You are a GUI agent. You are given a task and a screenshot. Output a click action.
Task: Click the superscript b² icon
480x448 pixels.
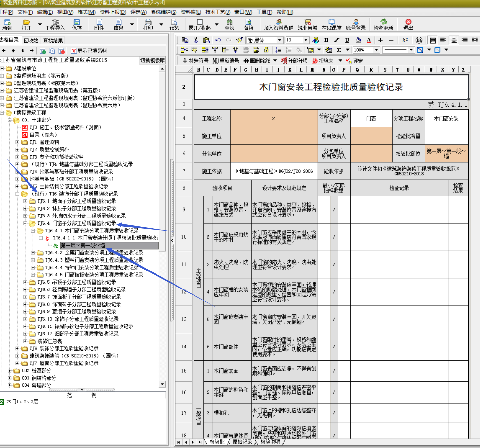(x=405, y=40)
